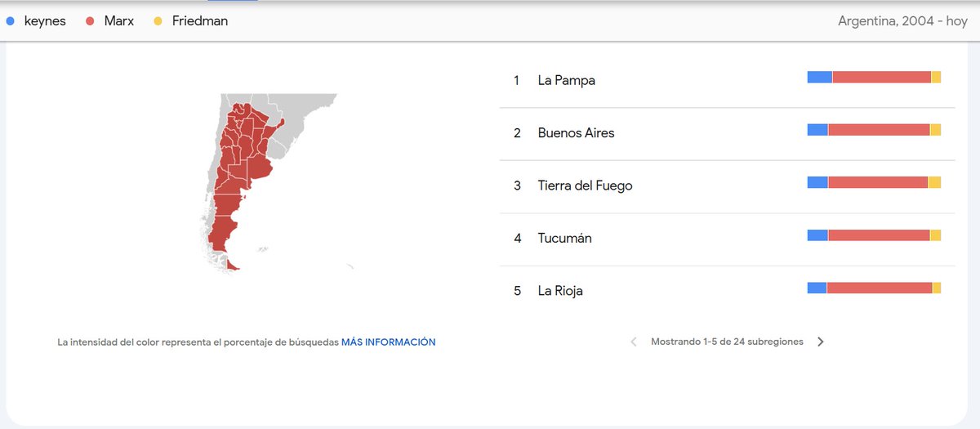Select blue dot beside keynes legend

pyautogui.click(x=10, y=21)
